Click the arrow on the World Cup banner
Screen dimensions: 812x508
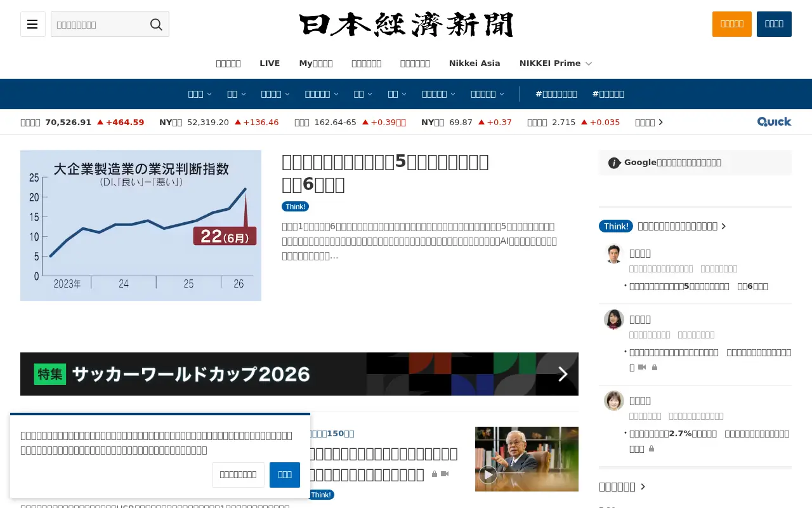tap(563, 374)
